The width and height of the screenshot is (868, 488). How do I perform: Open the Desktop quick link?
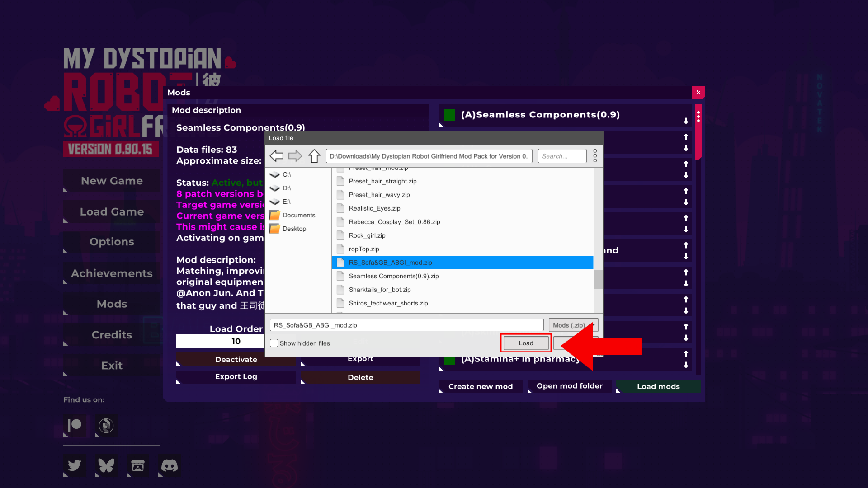coord(298,229)
